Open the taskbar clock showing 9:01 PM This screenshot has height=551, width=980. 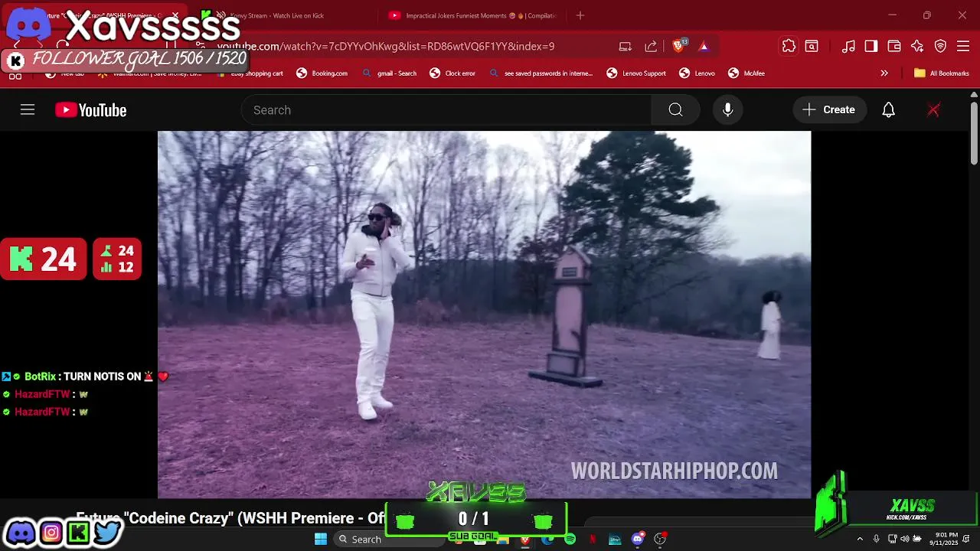coord(943,539)
